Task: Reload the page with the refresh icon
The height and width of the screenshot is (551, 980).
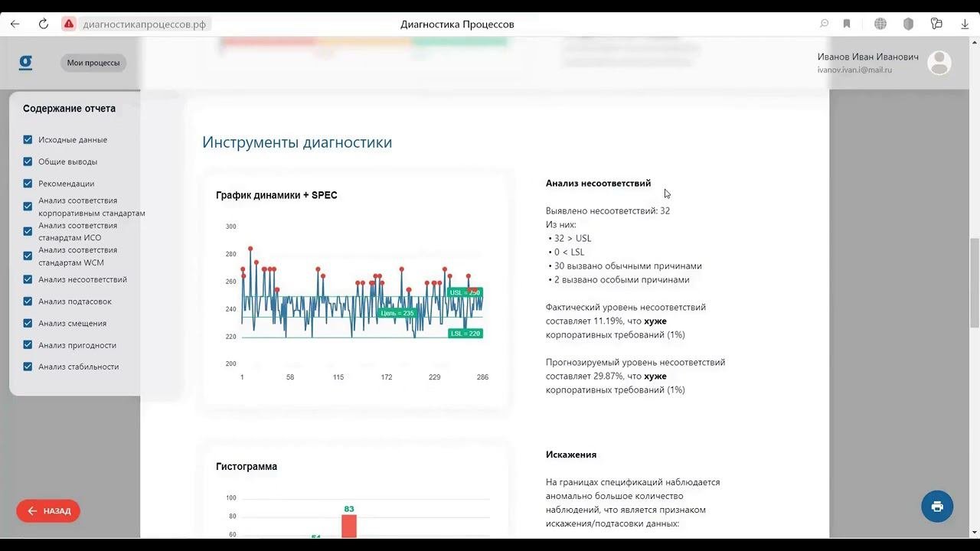Action: 44,24
